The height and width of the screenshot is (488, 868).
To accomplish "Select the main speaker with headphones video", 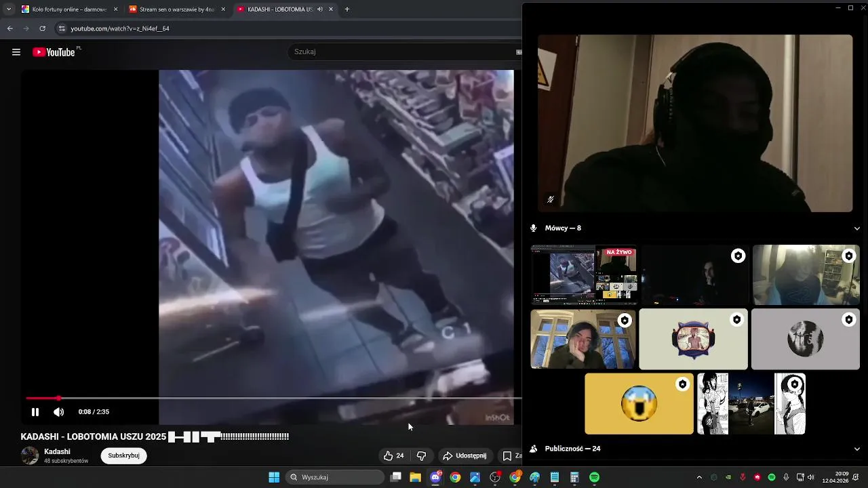I will pyautogui.click(x=695, y=123).
